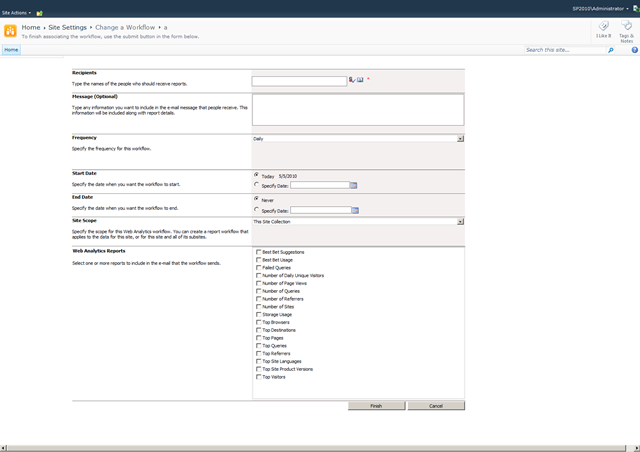Click the check names icon beside Recipients
Image resolution: width=640 pixels, height=452 pixels.
351,80
